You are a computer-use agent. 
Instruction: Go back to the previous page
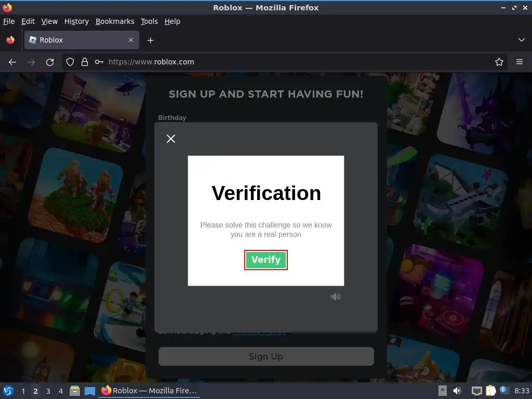(12, 62)
